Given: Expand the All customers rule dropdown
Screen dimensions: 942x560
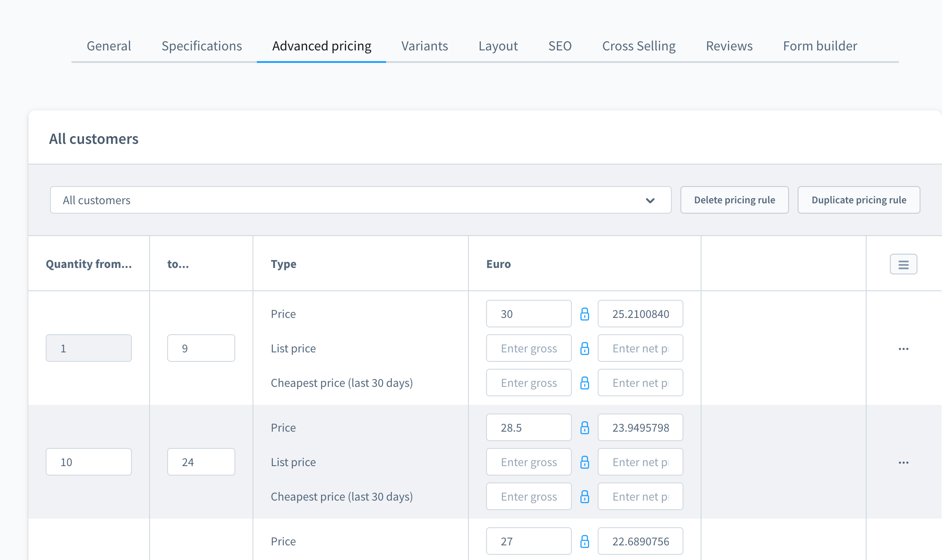Looking at the screenshot, I should (x=361, y=200).
